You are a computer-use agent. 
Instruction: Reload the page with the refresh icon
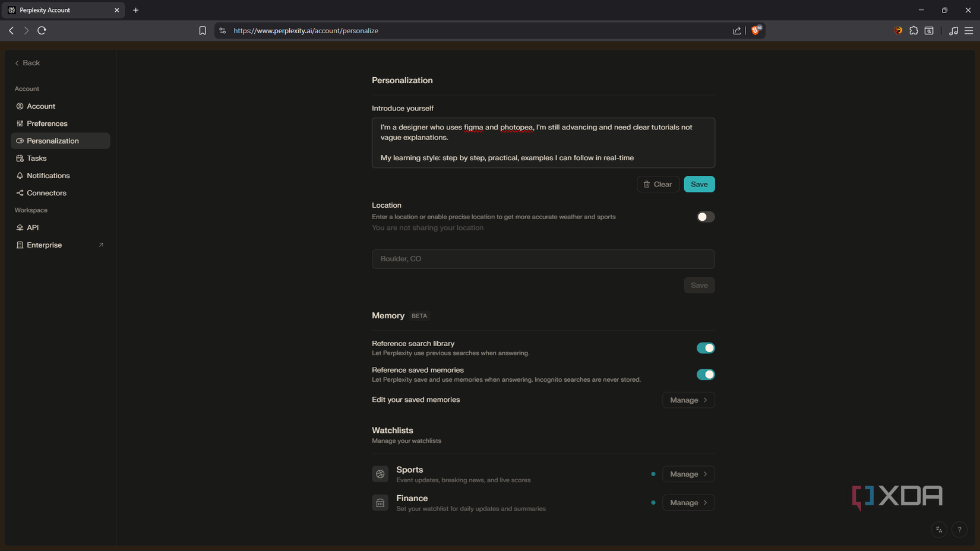(x=42, y=31)
